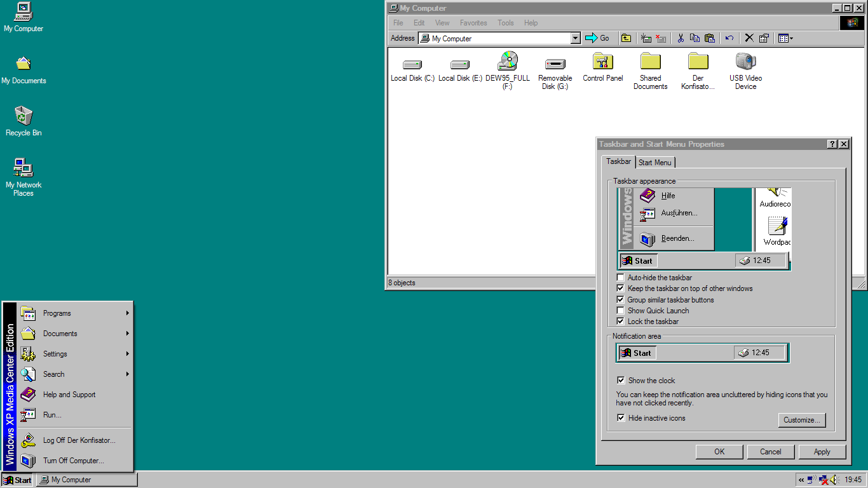Click the Properties toolbar icon
This screenshot has width=868, height=488.
(764, 38)
